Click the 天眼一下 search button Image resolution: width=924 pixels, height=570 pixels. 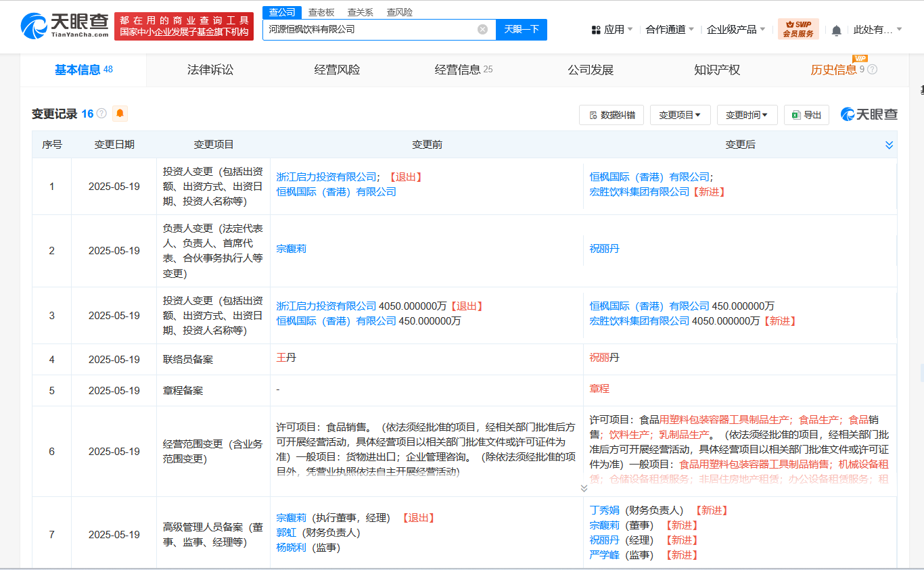point(522,29)
